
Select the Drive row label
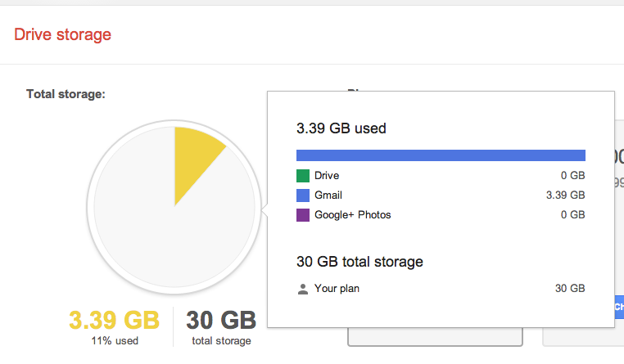point(327,175)
